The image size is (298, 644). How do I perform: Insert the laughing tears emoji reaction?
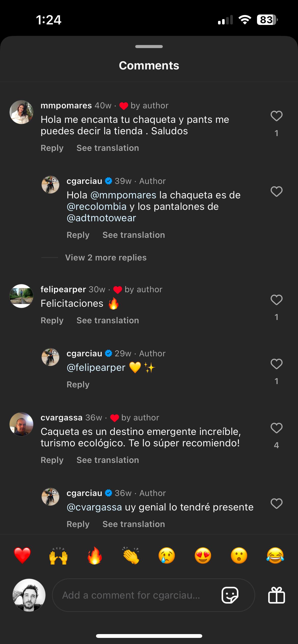click(x=275, y=556)
